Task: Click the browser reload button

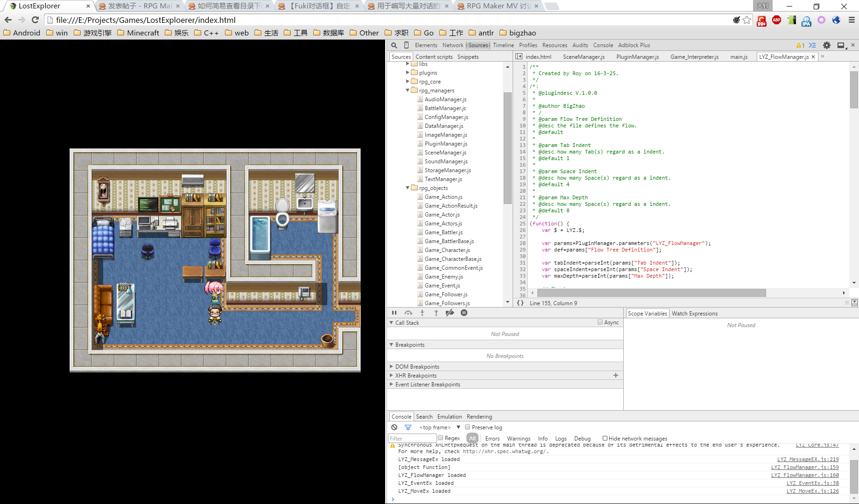Action: point(35,20)
